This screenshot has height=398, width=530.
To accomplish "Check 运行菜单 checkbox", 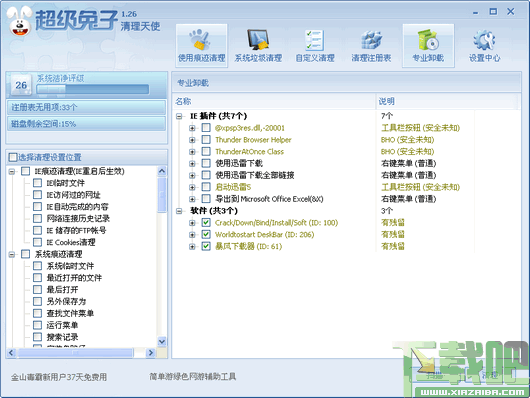I will tap(37, 325).
